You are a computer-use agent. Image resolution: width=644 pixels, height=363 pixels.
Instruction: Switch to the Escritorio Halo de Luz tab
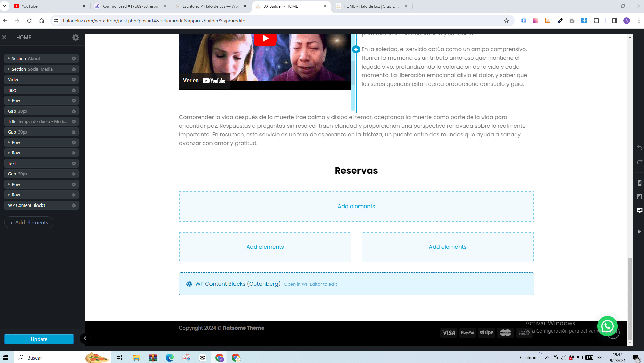tap(211, 6)
